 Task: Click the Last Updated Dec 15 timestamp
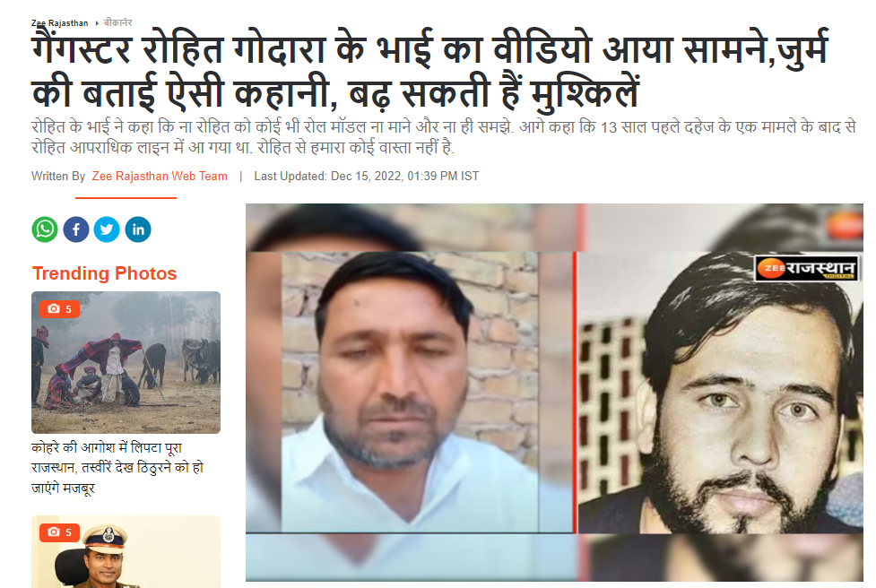367,176
